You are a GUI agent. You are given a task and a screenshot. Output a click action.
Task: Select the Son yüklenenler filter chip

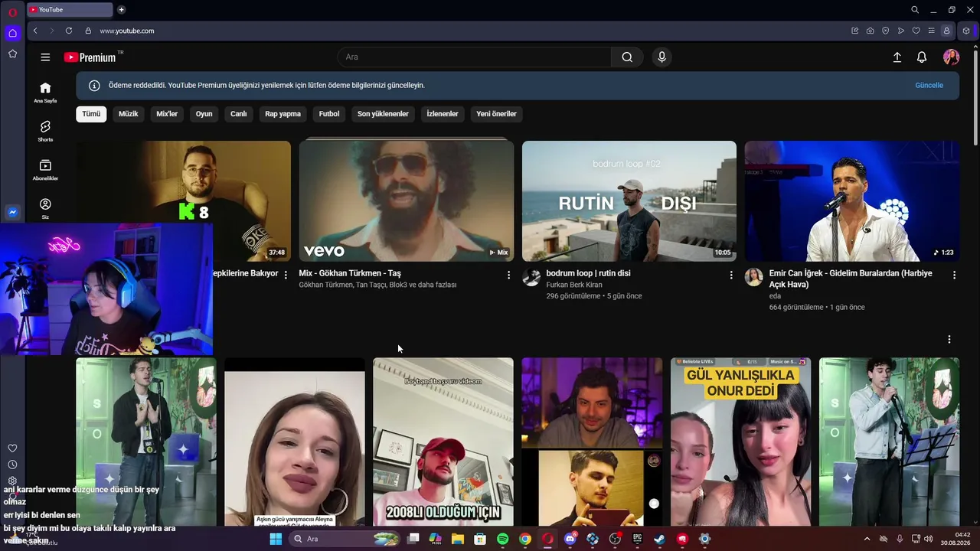(383, 114)
